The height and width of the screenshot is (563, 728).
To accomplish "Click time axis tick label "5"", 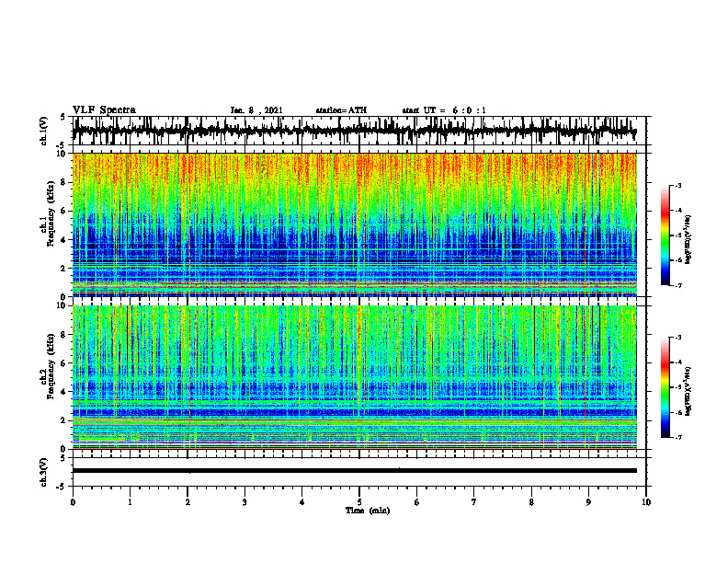I will (359, 502).
